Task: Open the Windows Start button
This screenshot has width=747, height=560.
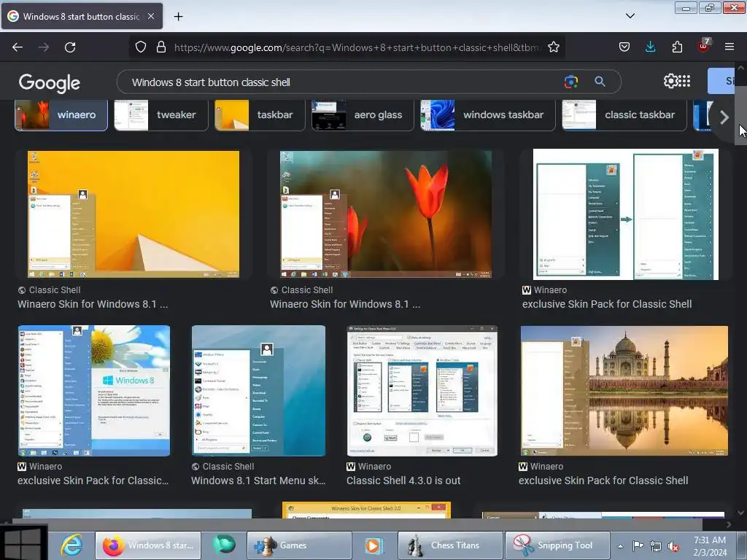Action: point(23,543)
